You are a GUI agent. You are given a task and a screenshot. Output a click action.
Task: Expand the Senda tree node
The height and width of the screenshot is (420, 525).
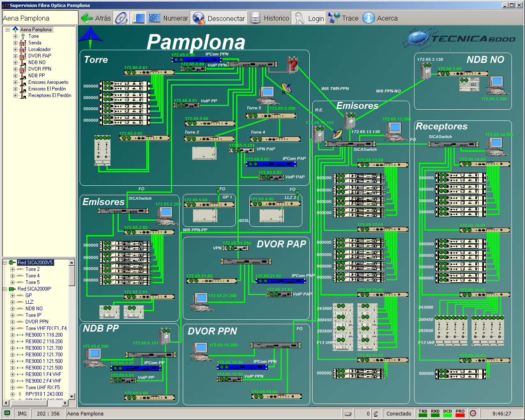coord(15,43)
